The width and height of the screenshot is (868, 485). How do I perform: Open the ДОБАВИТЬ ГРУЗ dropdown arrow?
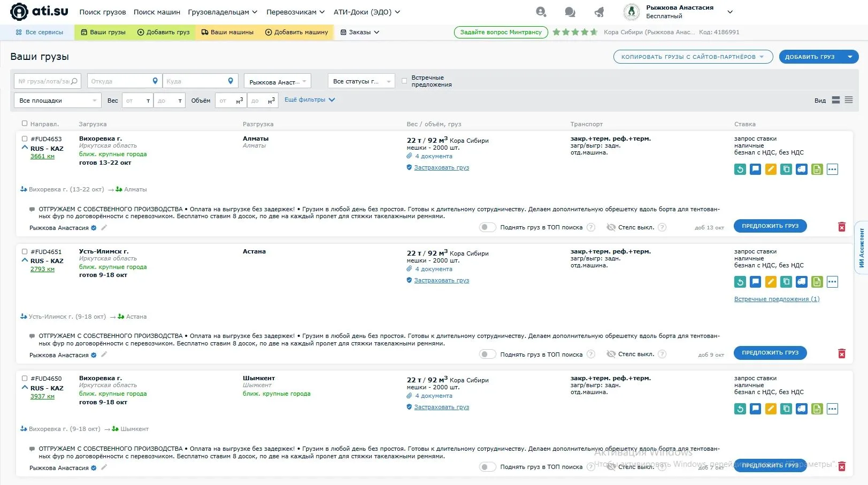(850, 57)
